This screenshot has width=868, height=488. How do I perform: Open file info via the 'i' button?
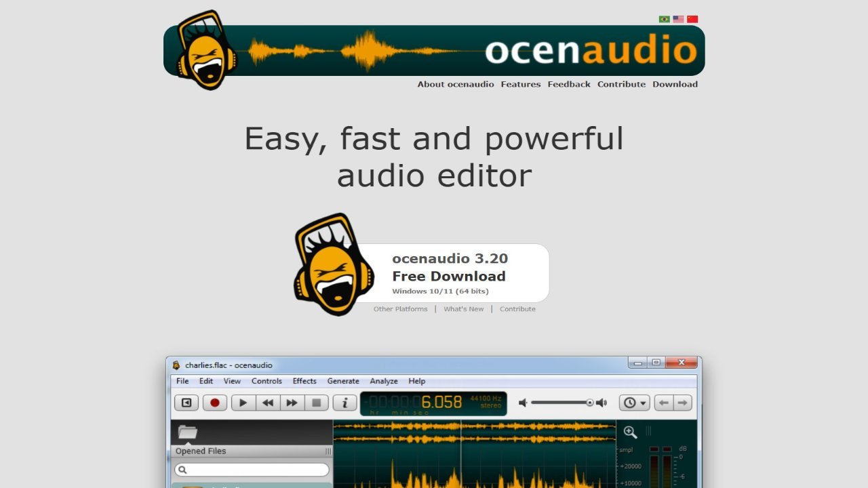[x=344, y=403]
